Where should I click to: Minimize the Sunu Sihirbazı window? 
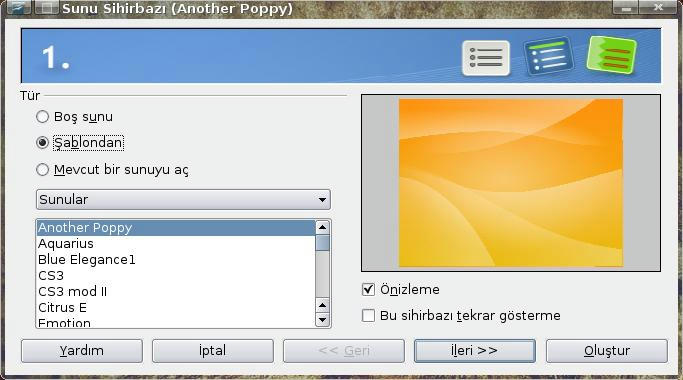(626, 7)
